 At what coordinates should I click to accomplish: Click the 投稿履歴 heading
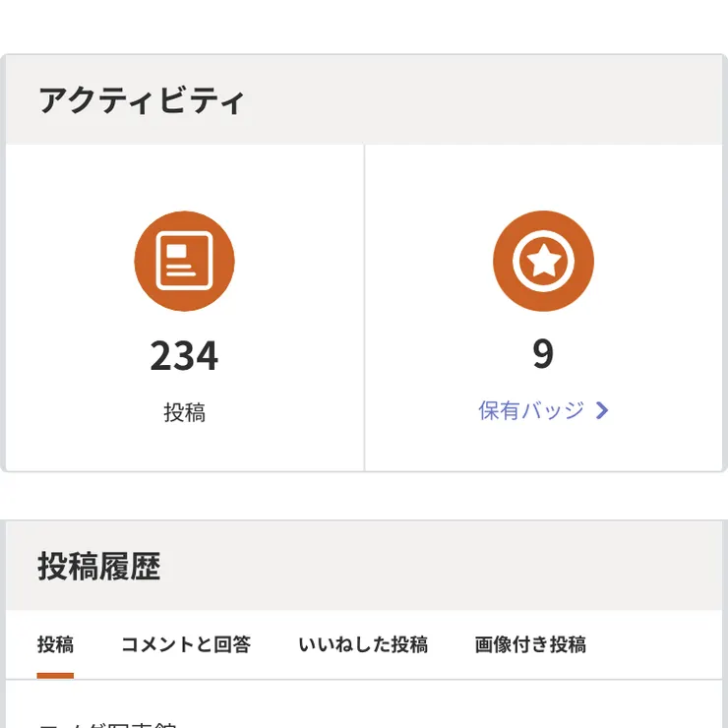tap(99, 567)
